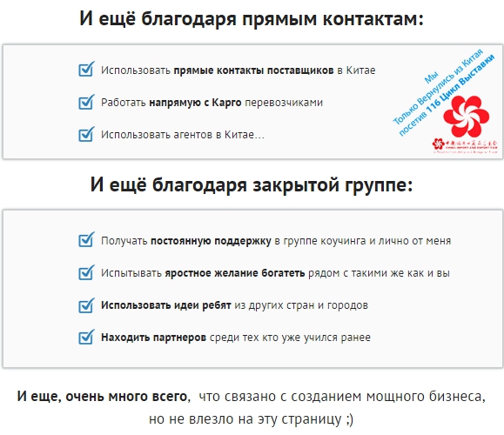Click checkmark icon beside агентов в Китае

tap(86, 134)
